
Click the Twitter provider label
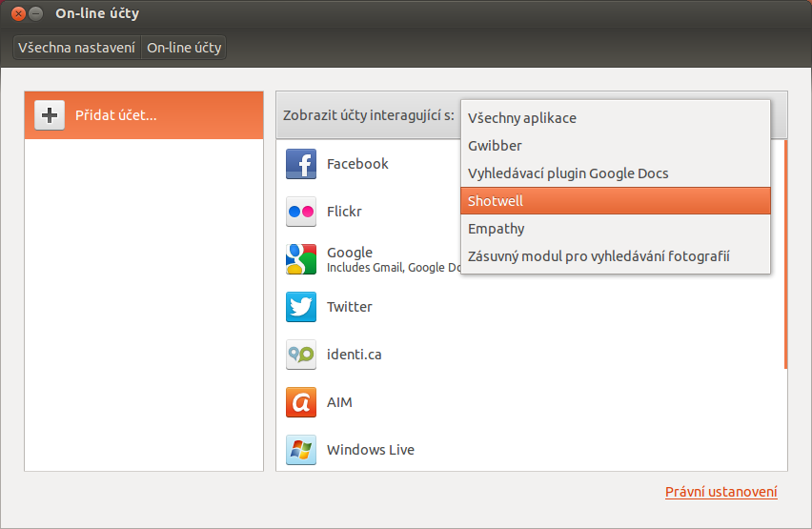tap(350, 307)
